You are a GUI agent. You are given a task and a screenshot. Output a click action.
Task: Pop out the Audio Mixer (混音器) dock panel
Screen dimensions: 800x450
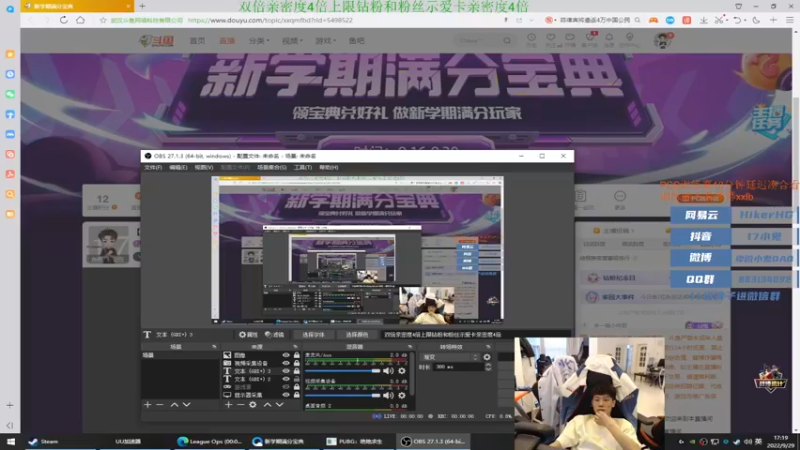(x=409, y=347)
